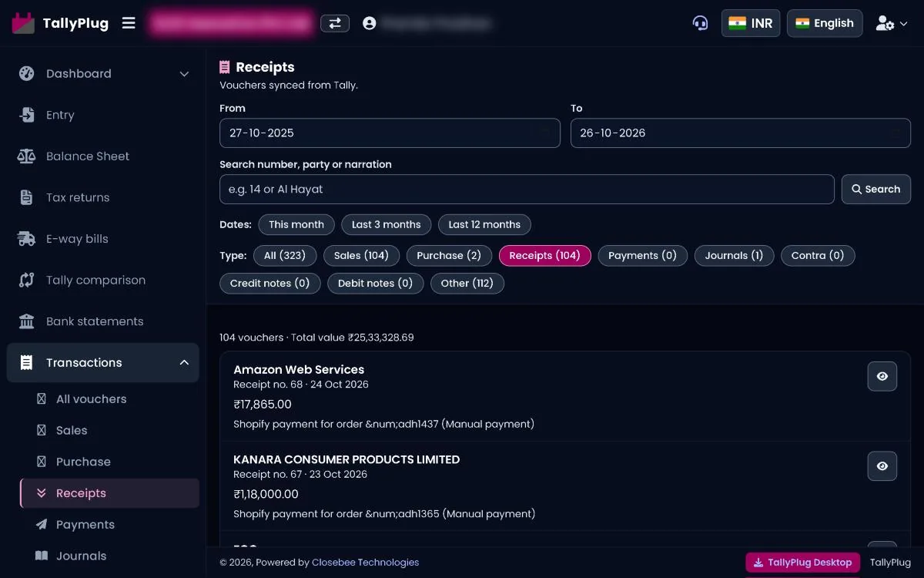Click the TallyPlug logo icon
Image resolution: width=924 pixels, height=578 pixels.
click(x=23, y=23)
